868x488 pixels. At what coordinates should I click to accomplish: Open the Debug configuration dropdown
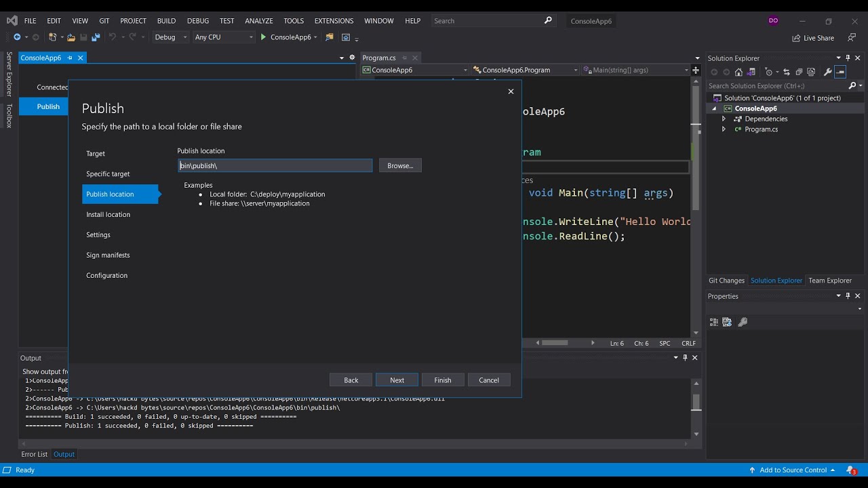[171, 37]
